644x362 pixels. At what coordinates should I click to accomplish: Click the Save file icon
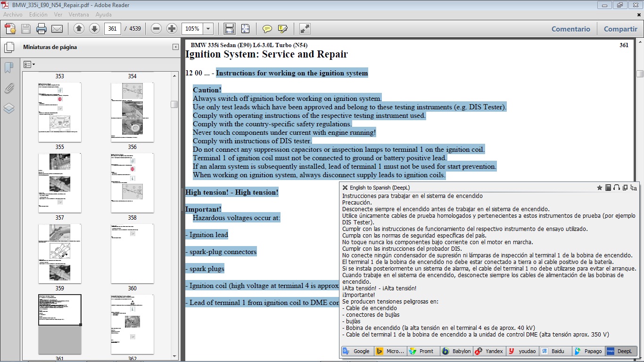pos(26,29)
